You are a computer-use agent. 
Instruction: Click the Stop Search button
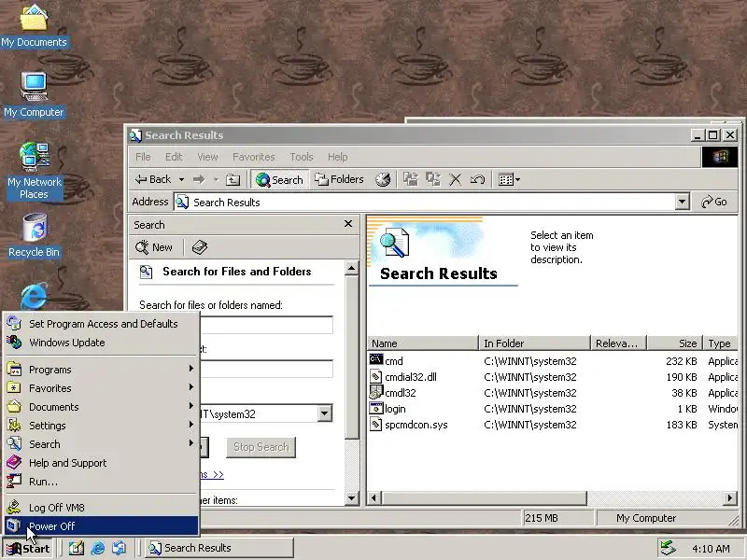tap(261, 447)
